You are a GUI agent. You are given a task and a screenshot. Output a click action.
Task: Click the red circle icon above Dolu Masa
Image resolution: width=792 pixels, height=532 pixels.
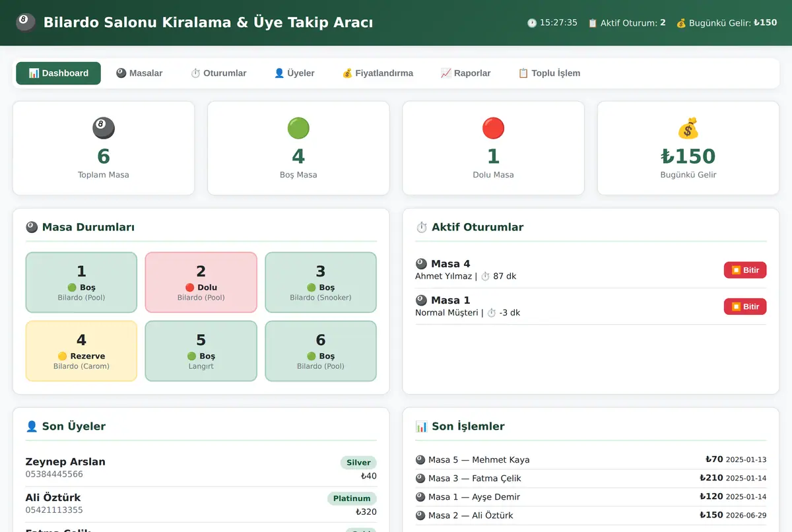[x=493, y=128]
